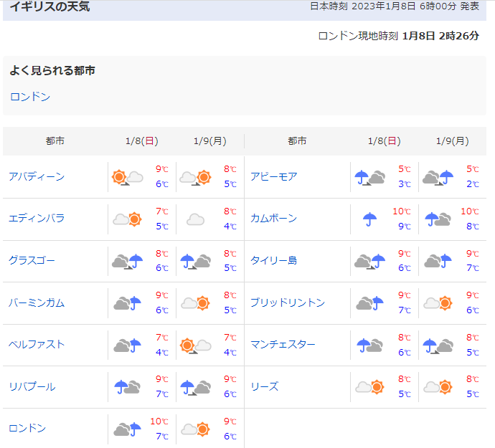Screen dimensions: 495x448
Task: Click the right 1/9(月) column header
Action: 452,141
